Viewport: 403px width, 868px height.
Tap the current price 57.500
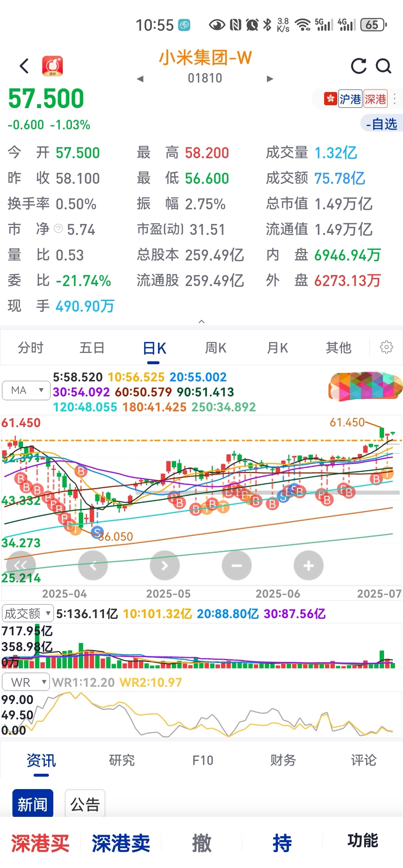click(x=46, y=99)
